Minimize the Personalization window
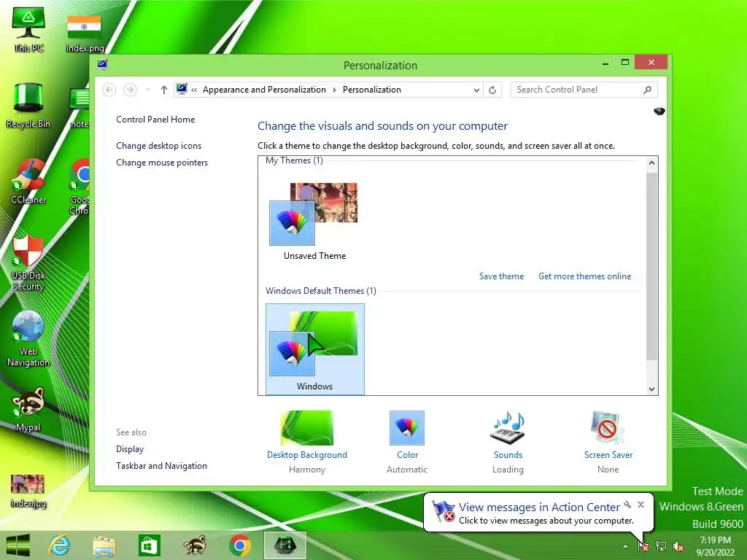The image size is (747, 560). [605, 63]
